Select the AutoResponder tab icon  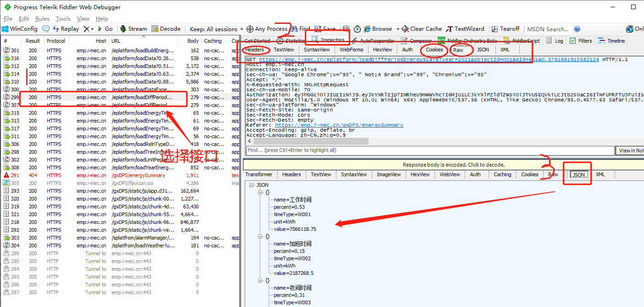point(376,40)
